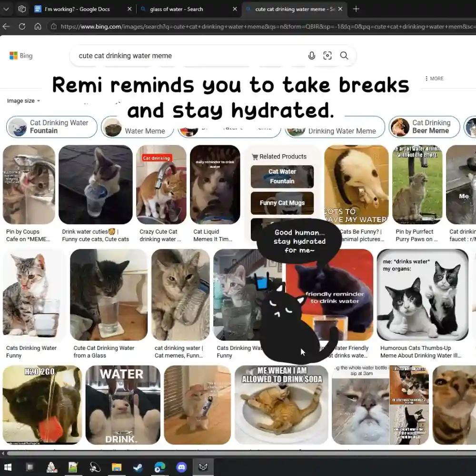
Task: Click the tab search down-chevron
Action: tap(6, 9)
